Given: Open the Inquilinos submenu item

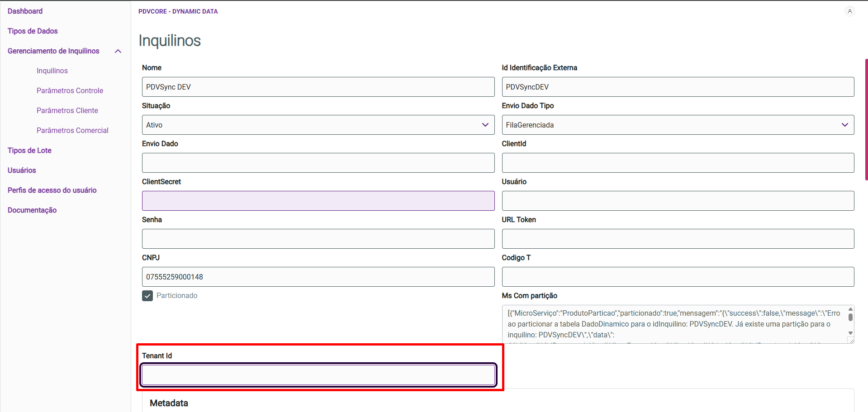Looking at the screenshot, I should coord(52,71).
